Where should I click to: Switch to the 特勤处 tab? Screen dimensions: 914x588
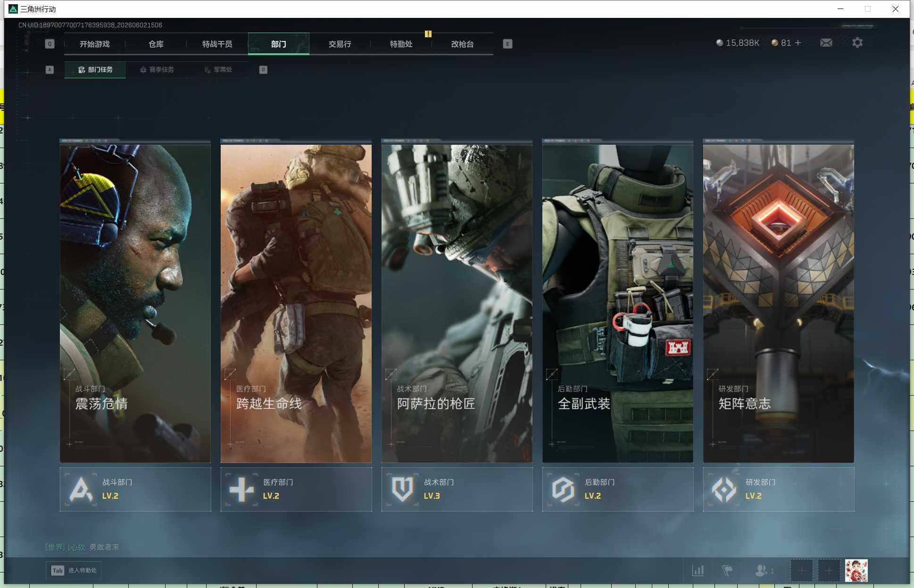(401, 44)
